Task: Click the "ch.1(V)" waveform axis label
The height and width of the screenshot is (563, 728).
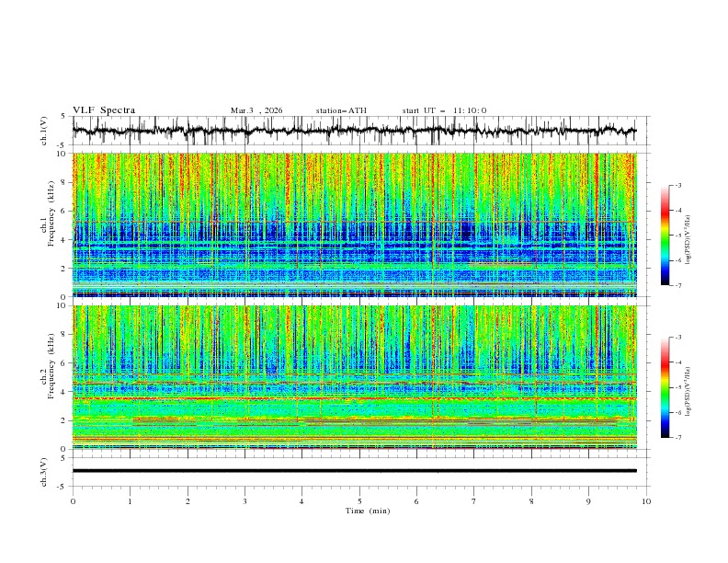Action: pyautogui.click(x=44, y=131)
